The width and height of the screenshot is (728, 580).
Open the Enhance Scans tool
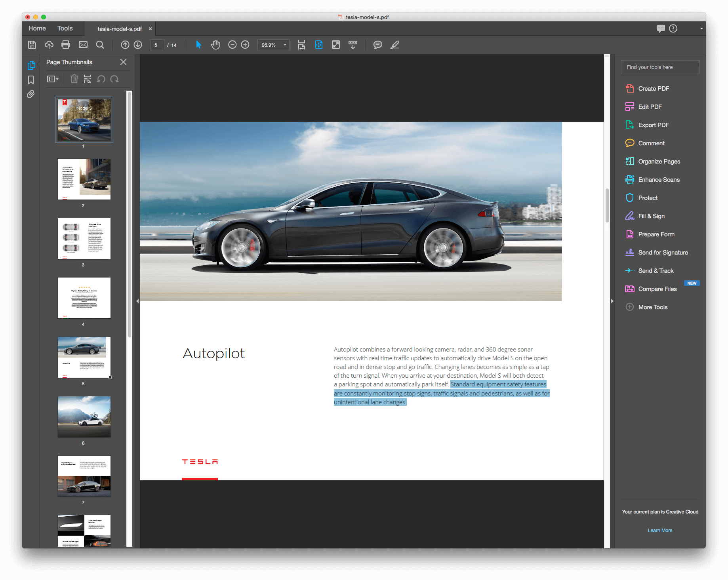pyautogui.click(x=652, y=180)
